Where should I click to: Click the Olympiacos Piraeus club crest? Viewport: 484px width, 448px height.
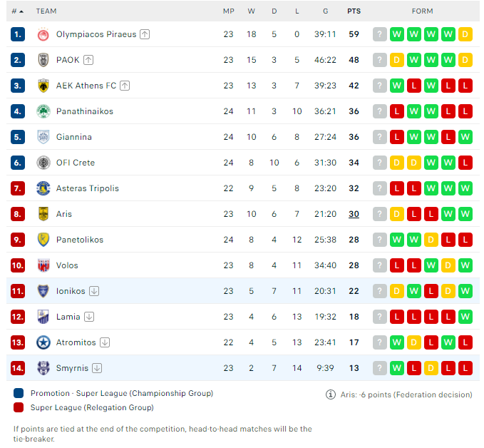pyautogui.click(x=43, y=34)
